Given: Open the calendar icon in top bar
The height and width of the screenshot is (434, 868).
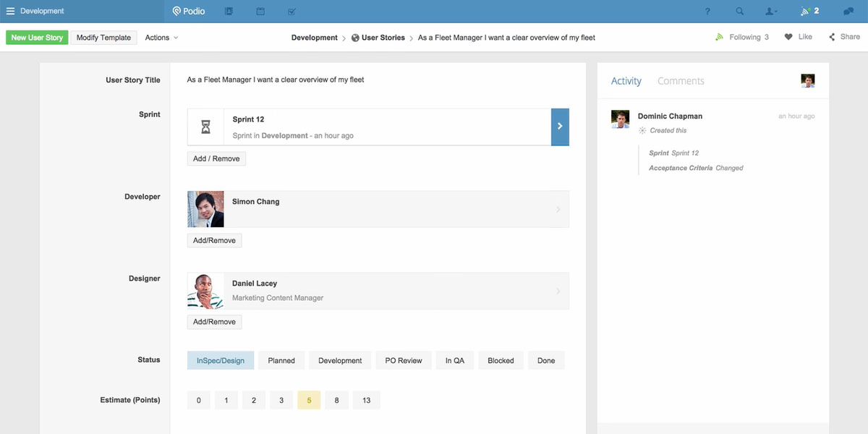Looking at the screenshot, I should point(260,12).
